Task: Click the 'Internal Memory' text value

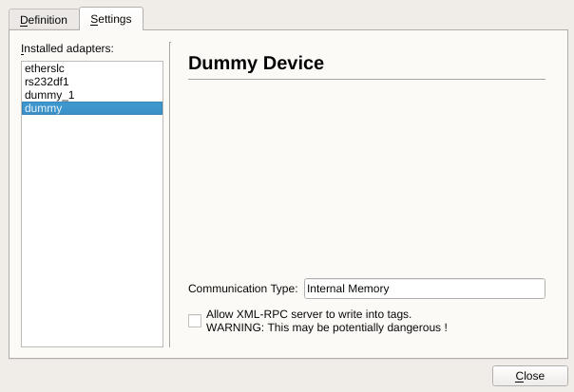Action: coord(348,289)
